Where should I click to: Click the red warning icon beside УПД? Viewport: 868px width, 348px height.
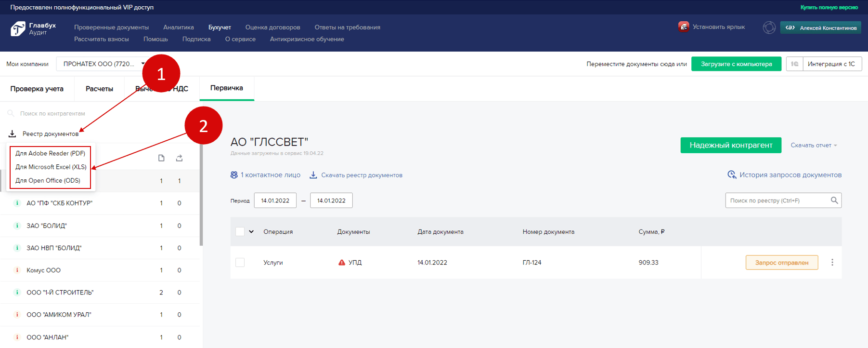(x=342, y=263)
